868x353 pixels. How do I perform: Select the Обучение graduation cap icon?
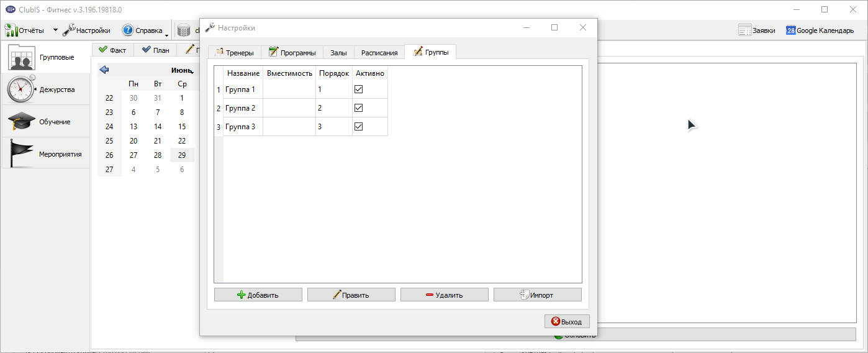point(21,121)
